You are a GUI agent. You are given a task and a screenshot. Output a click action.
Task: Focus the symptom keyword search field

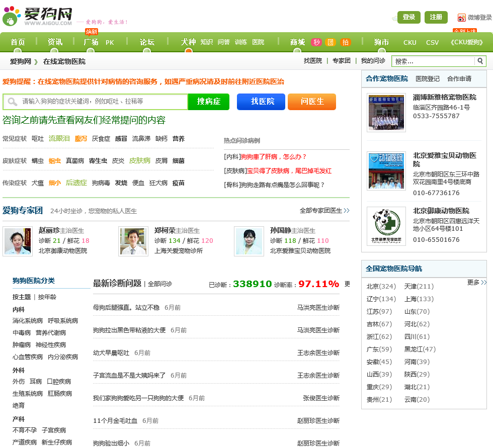point(95,102)
